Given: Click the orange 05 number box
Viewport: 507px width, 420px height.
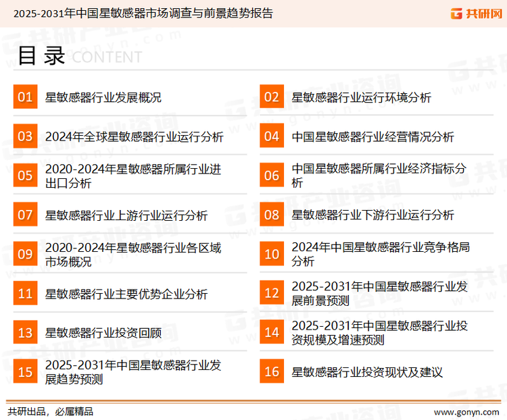Looking at the screenshot, I should pos(25,175).
